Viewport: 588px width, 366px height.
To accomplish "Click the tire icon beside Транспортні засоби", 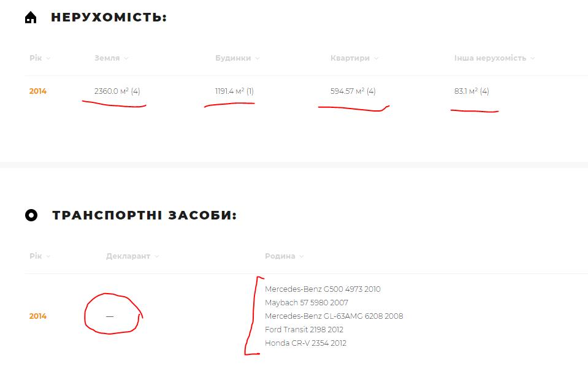I will (31, 216).
